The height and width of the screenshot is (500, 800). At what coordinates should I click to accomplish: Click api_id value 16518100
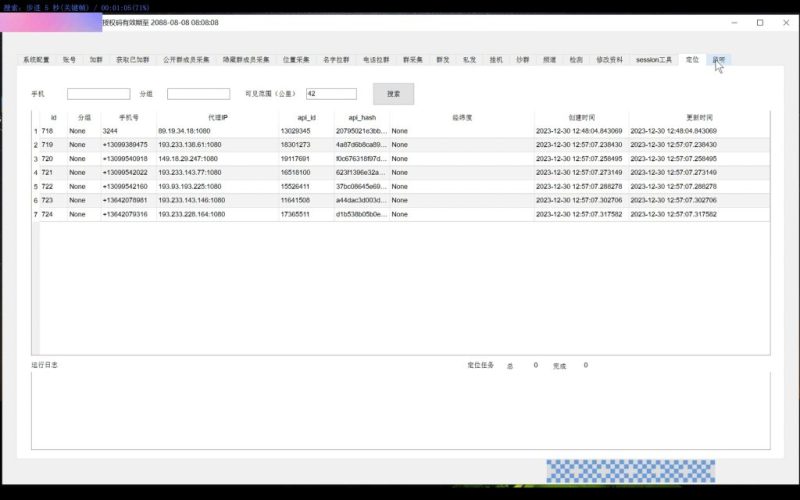tap(306, 172)
